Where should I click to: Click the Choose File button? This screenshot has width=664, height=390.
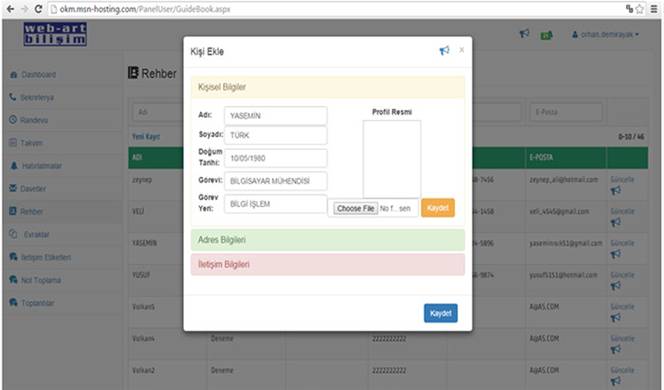coord(356,208)
